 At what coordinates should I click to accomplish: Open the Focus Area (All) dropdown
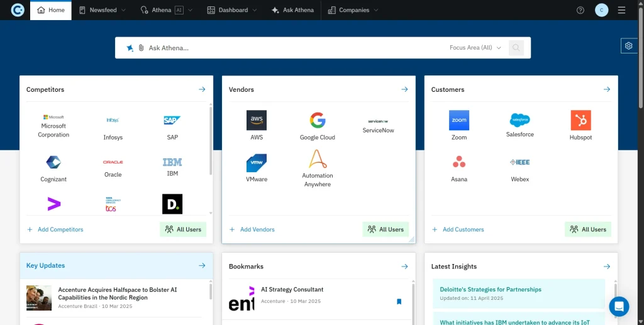(475, 48)
